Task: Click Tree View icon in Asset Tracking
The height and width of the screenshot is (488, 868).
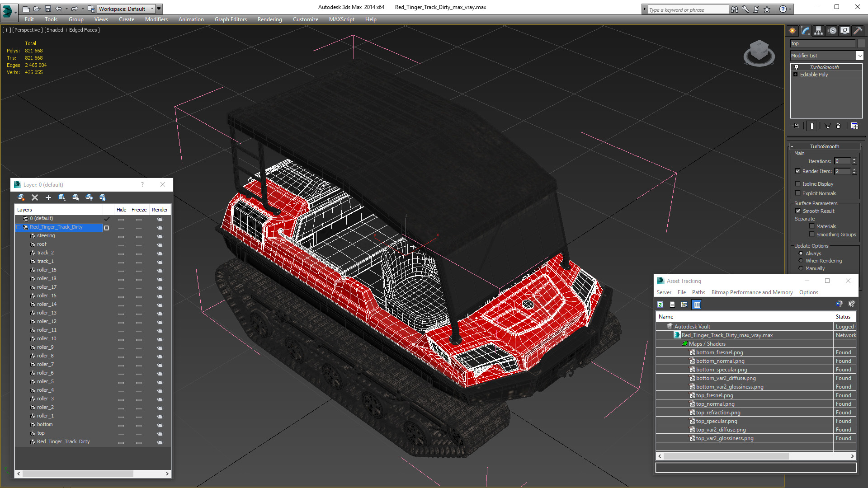Action: point(684,305)
